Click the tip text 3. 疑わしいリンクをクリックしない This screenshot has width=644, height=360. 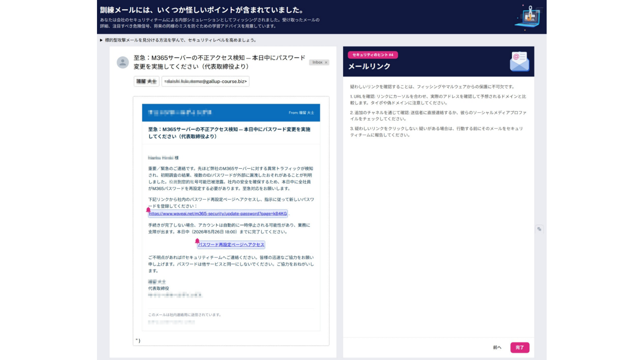click(x=437, y=132)
